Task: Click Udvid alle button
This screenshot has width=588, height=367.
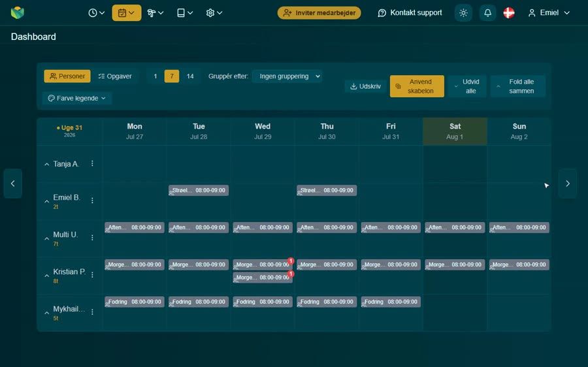Action: point(467,86)
